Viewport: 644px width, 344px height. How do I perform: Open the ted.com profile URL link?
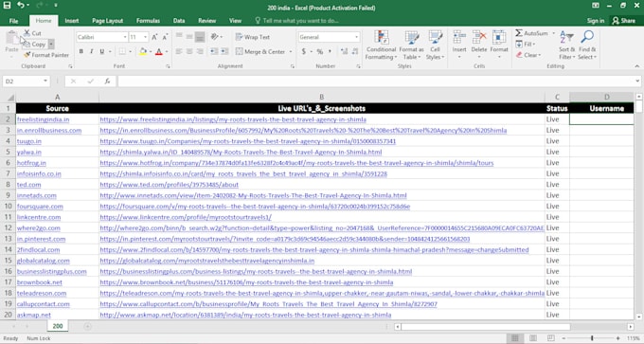point(169,185)
